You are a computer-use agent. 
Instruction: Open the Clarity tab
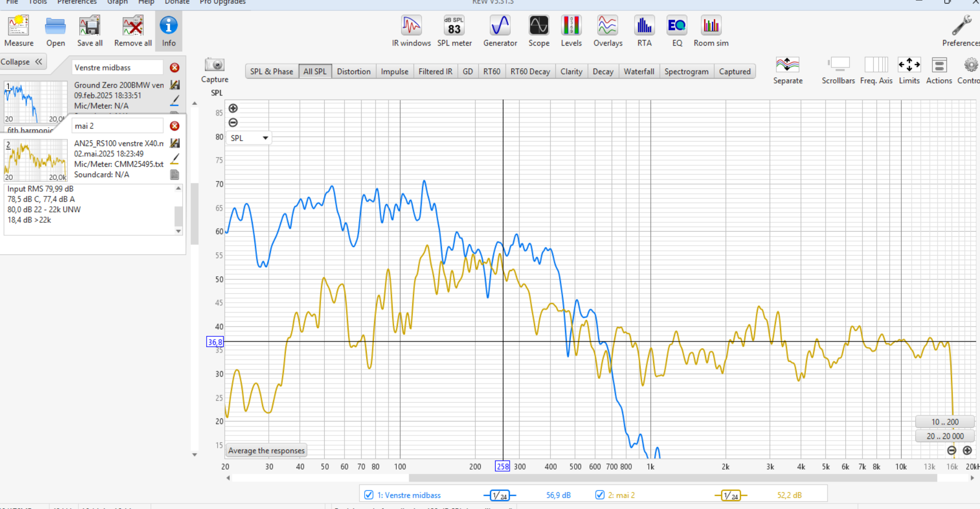tap(571, 72)
